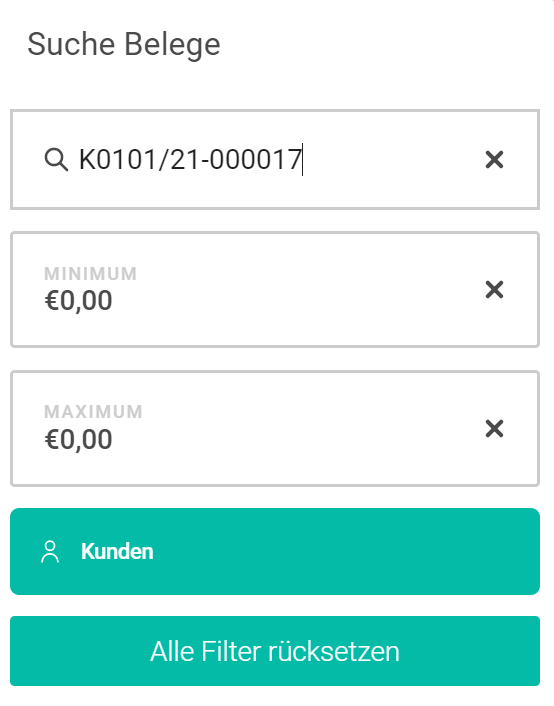The width and height of the screenshot is (554, 706).
Task: Select the €0,00 value under Maximum
Action: pyautogui.click(x=78, y=439)
